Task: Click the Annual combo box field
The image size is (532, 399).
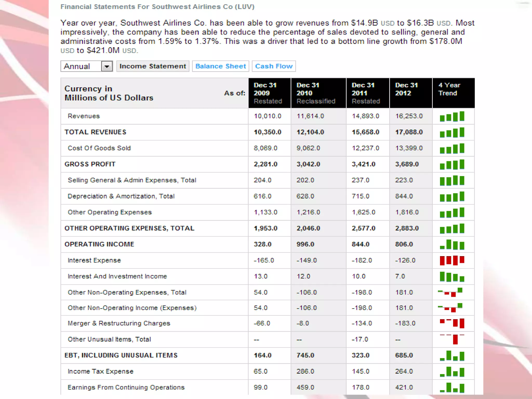Action: click(81, 66)
